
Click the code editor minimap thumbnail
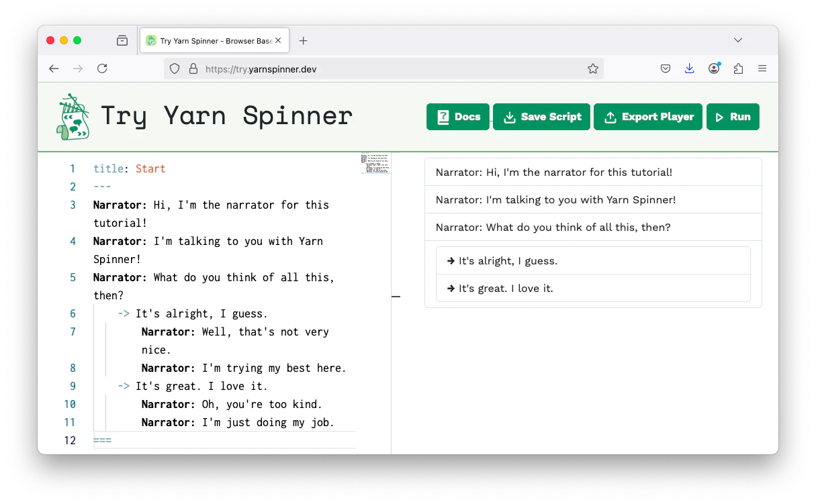375,163
